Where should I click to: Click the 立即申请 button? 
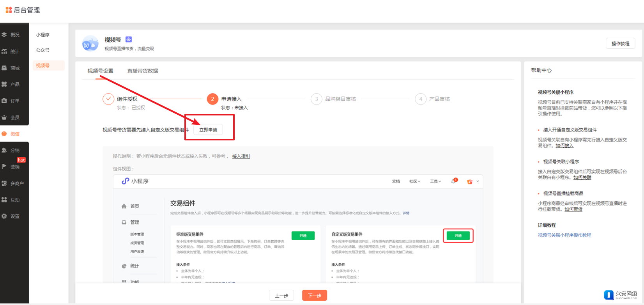pyautogui.click(x=208, y=130)
